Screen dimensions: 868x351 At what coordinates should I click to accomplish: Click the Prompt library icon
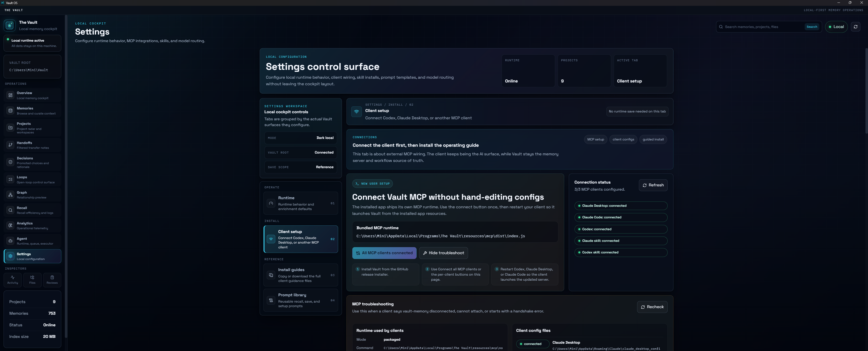[x=271, y=300]
